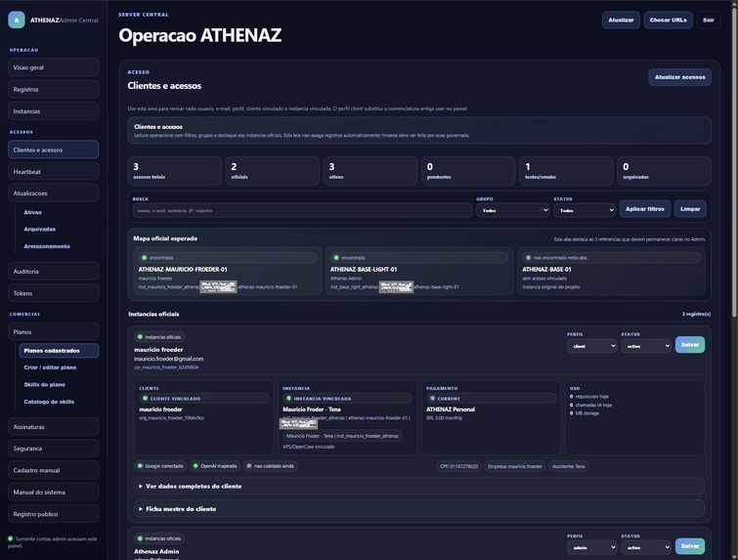Click the Sair button
Screen dimensions: 738x560
point(709,21)
